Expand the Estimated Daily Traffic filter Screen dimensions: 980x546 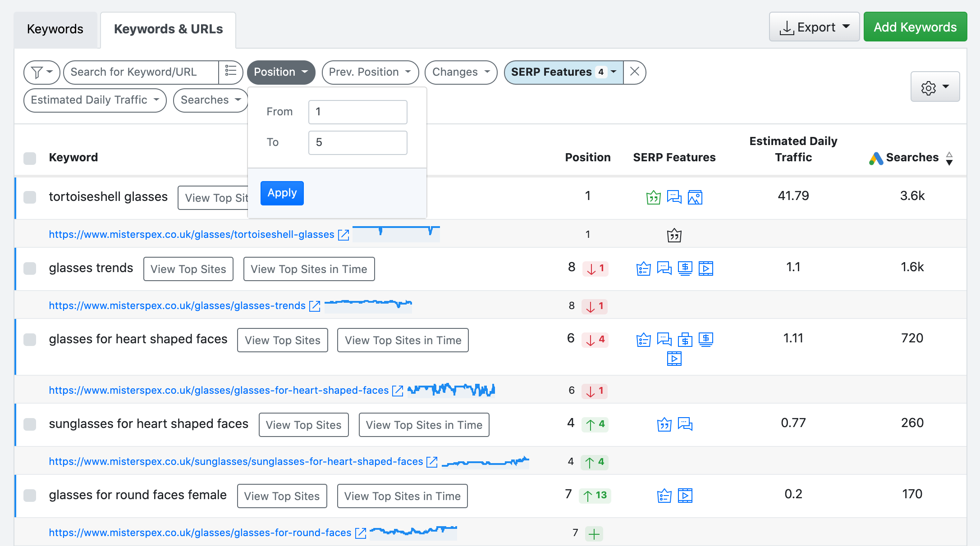coord(95,100)
